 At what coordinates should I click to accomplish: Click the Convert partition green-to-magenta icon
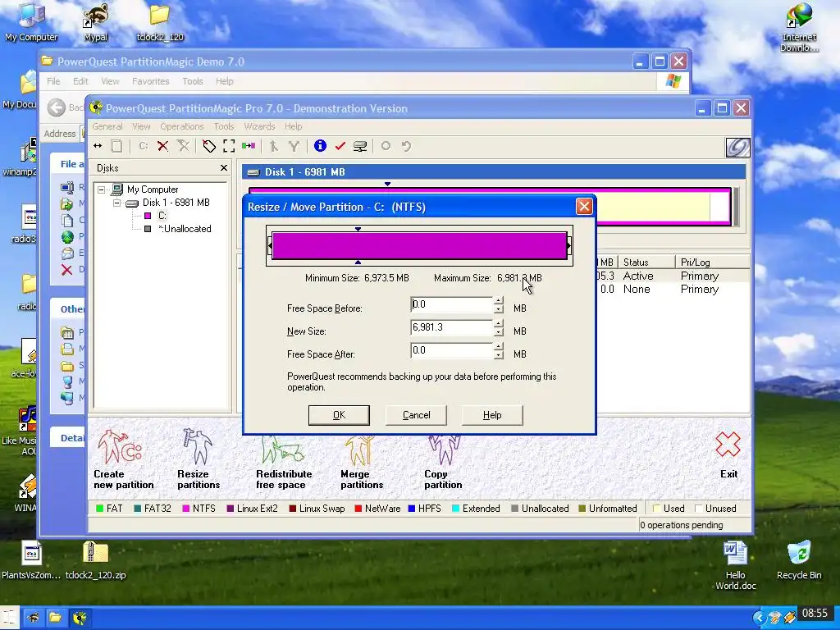(x=249, y=146)
